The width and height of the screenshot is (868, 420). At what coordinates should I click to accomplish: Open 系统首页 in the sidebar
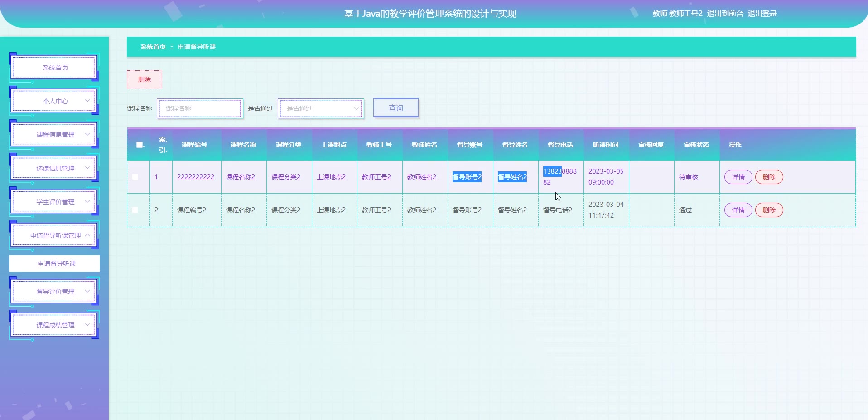pos(54,68)
